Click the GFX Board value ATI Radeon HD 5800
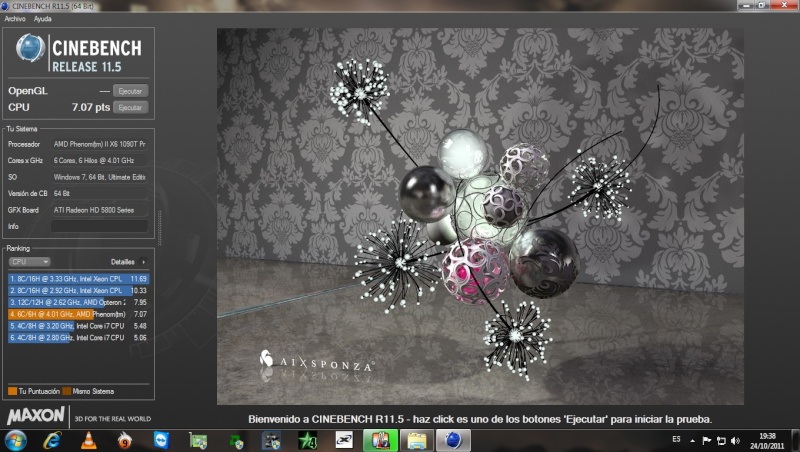This screenshot has height=452, width=800. [99, 210]
